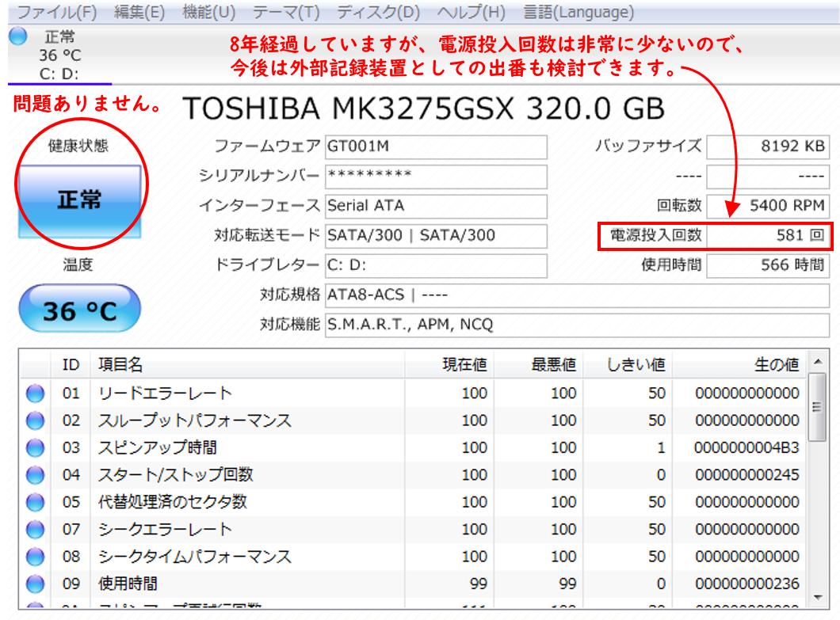This screenshot has width=840, height=620.
Task: Click the scroll down arrow of attribute list
Action: pyautogui.click(x=818, y=598)
